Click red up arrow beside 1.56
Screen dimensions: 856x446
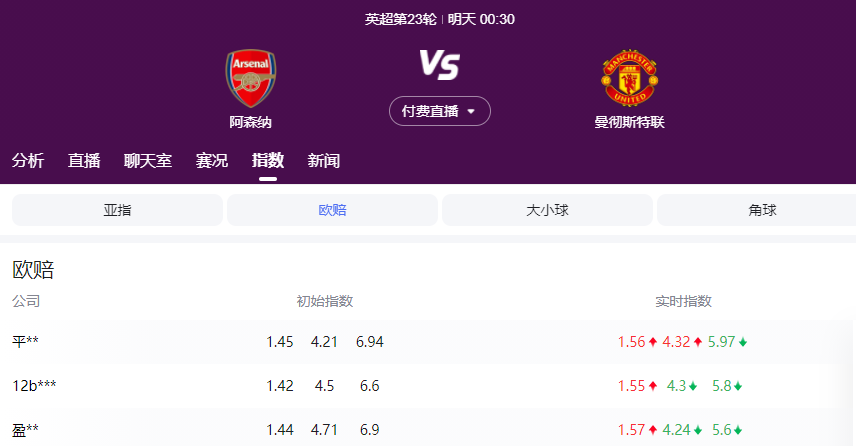point(653,342)
